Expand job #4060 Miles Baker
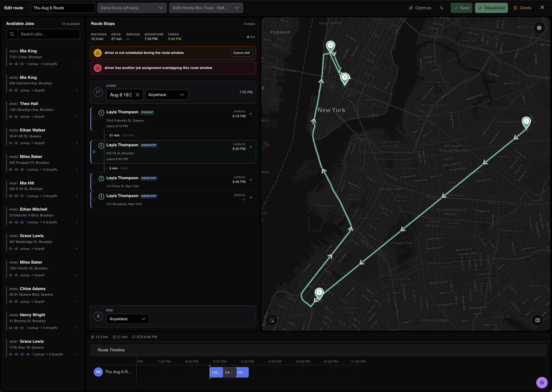The image size is (552, 392). tap(77, 170)
